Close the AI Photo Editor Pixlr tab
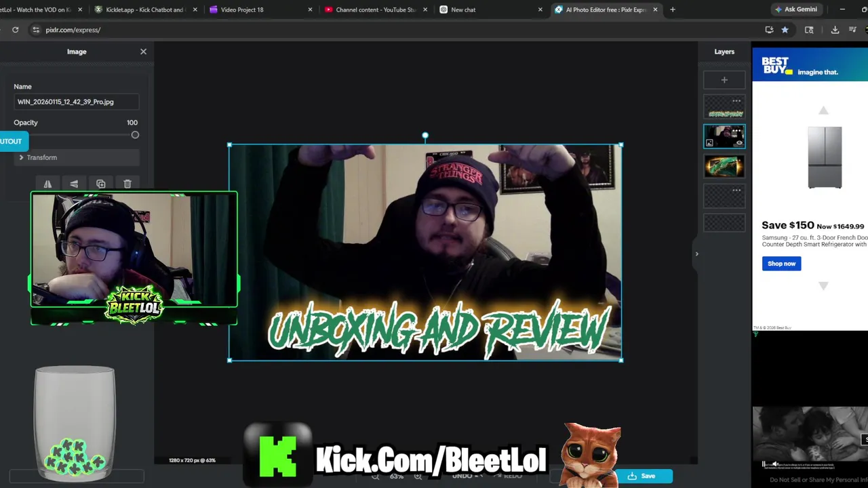 pyautogui.click(x=655, y=9)
